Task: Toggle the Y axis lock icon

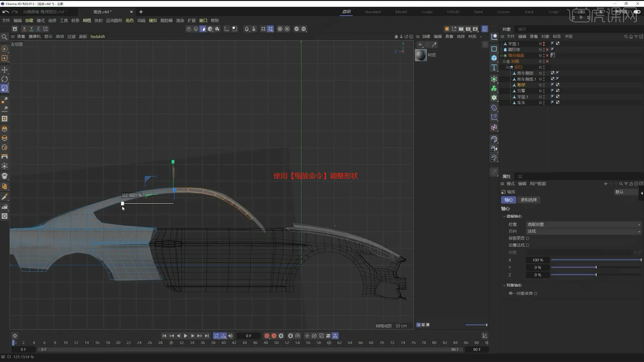Action: (31, 29)
